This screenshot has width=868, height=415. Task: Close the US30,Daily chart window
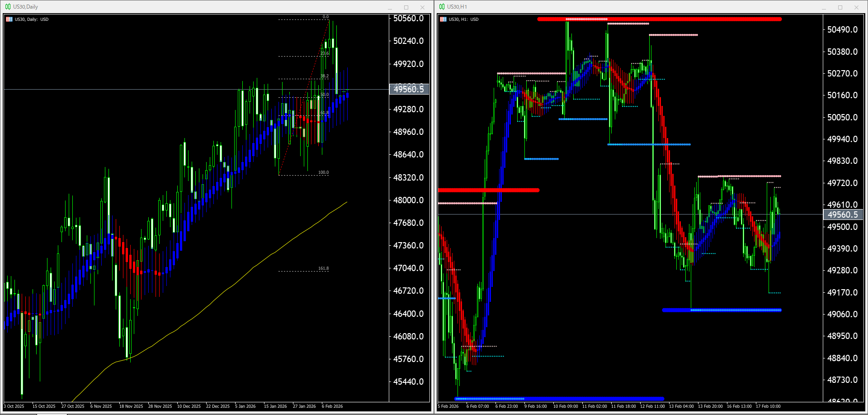422,7
